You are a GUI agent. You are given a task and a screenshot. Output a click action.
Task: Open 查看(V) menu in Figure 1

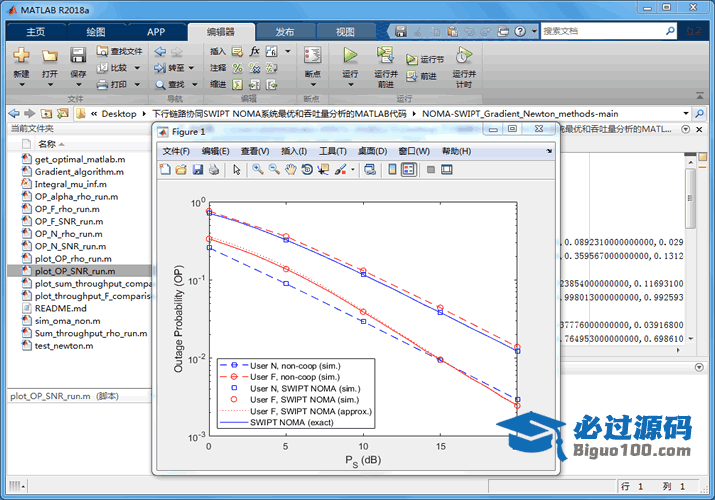tap(255, 151)
